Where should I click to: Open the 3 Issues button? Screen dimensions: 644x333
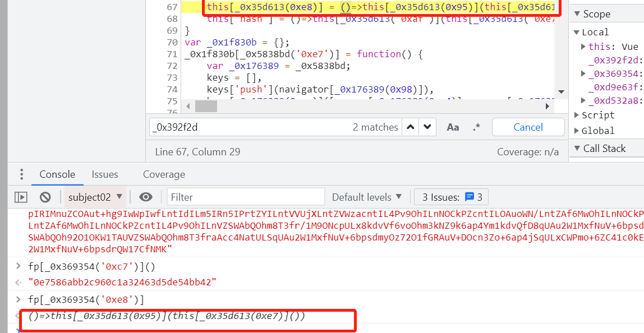[x=452, y=197]
